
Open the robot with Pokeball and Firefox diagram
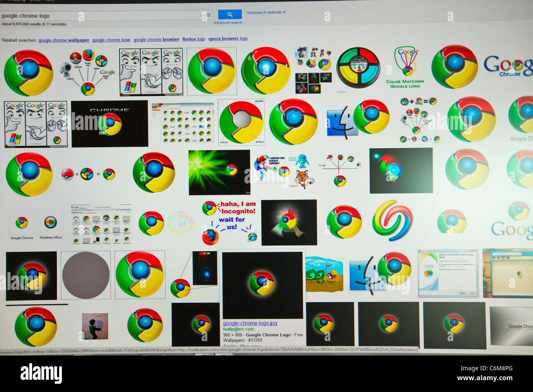[x=88, y=73]
